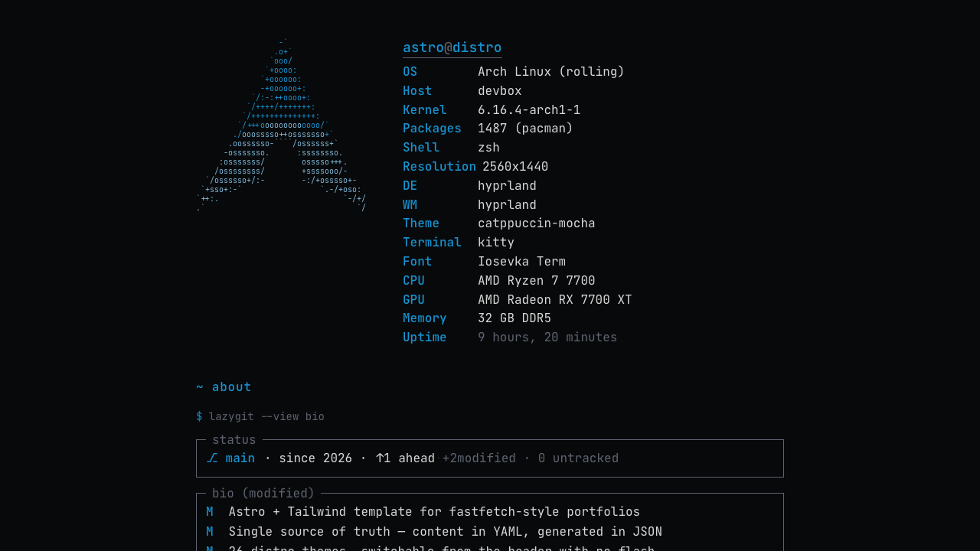The image size is (980, 551).
Task: Click the 'Uptime' label
Action: 425,337
